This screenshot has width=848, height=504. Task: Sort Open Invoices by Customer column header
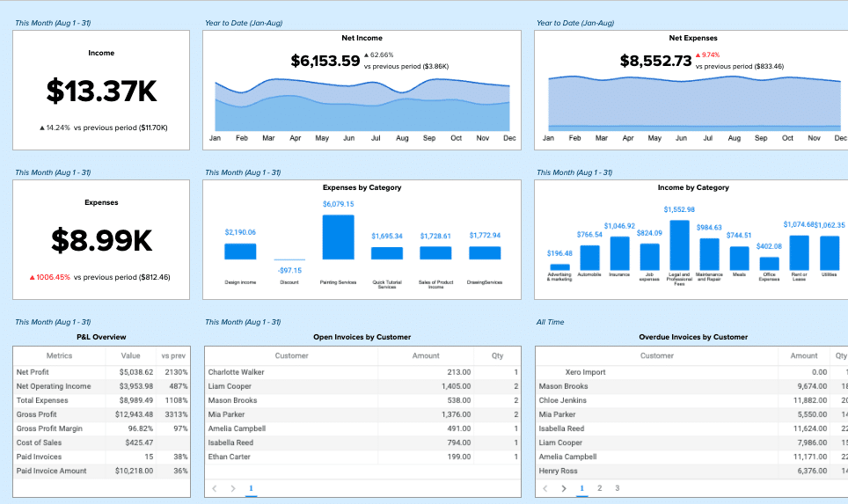291,356
